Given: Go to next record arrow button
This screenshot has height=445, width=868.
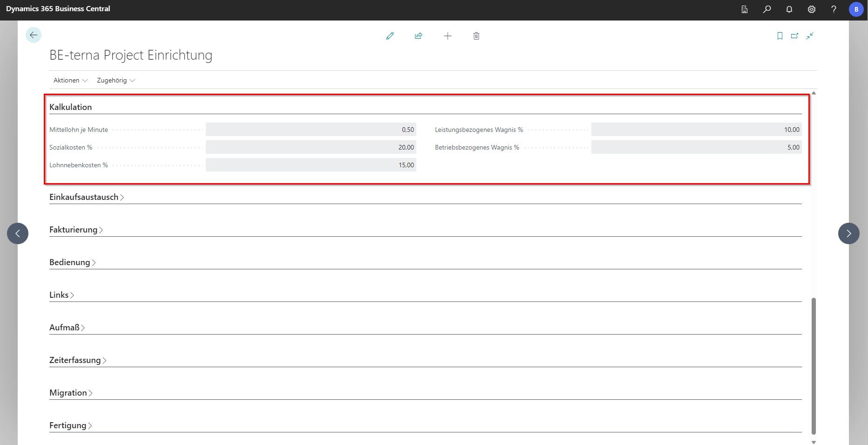Looking at the screenshot, I should pos(848,233).
